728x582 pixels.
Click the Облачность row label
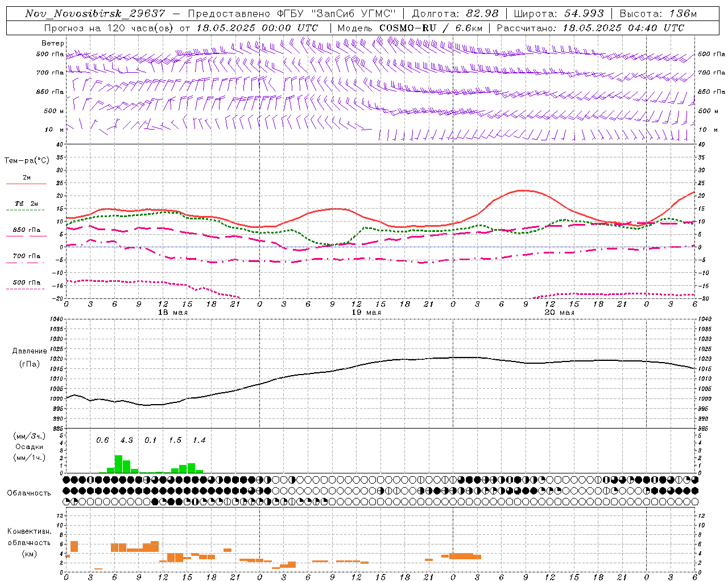[29, 493]
